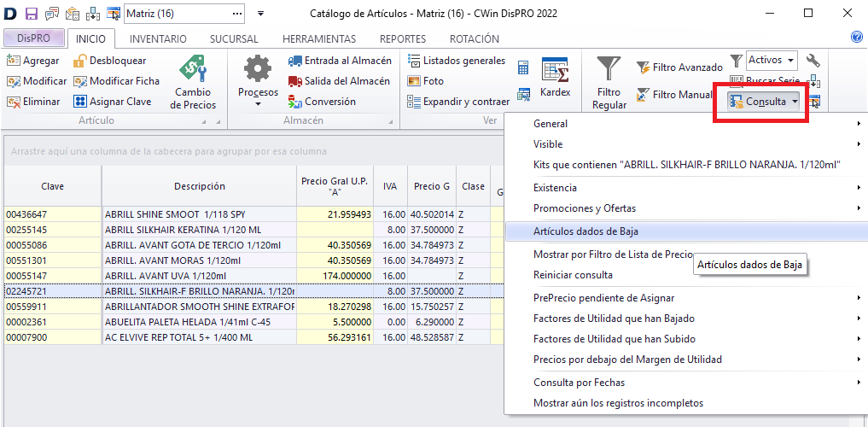
Task: Click the Filtro Avanzado button
Action: [x=679, y=67]
